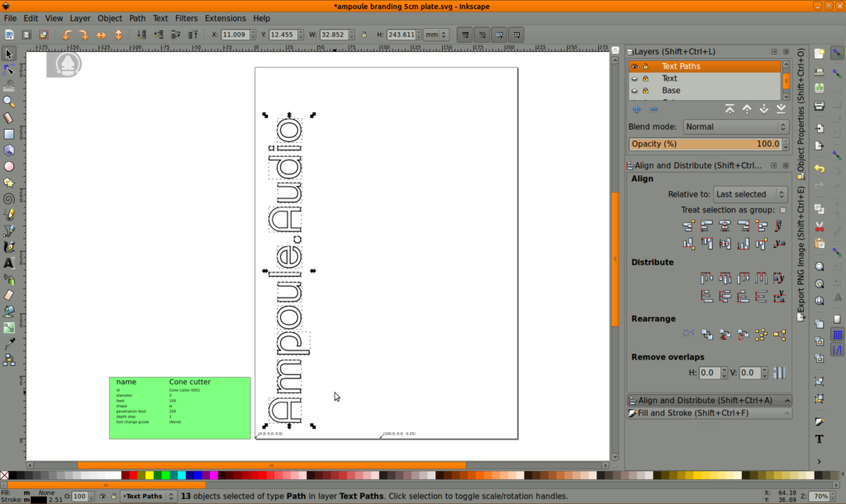Toggle visibility of Text layer
Screen dimensions: 846x504
[634, 78]
